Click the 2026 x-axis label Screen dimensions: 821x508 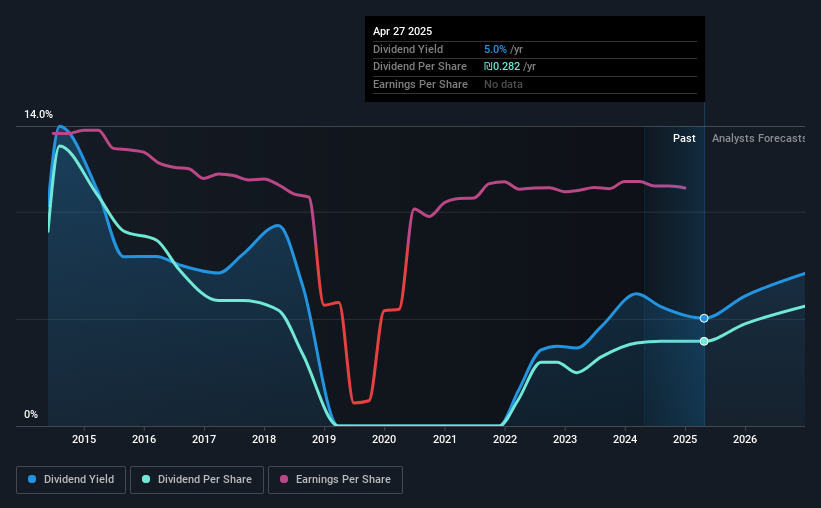[745, 439]
